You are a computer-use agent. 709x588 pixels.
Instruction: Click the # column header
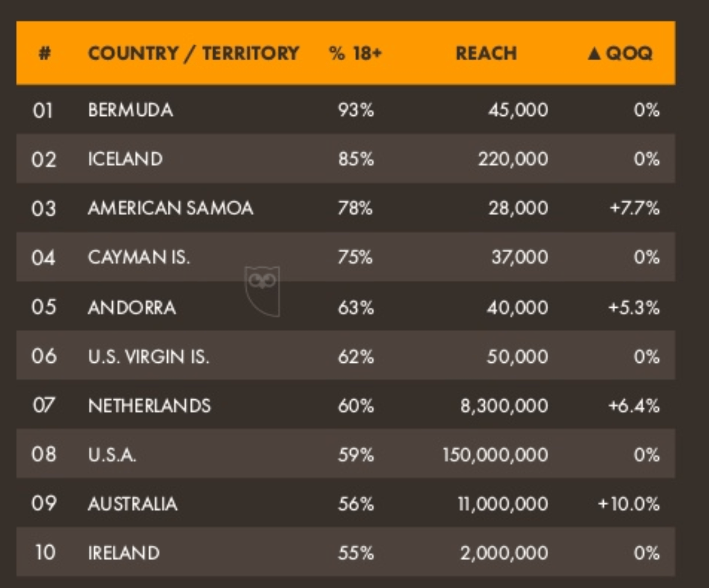[x=45, y=53]
